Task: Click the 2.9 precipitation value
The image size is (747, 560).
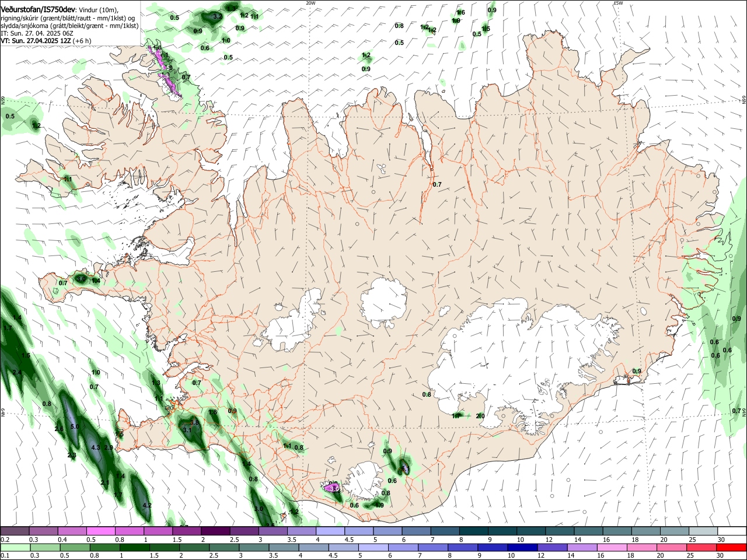Action: click(109, 447)
